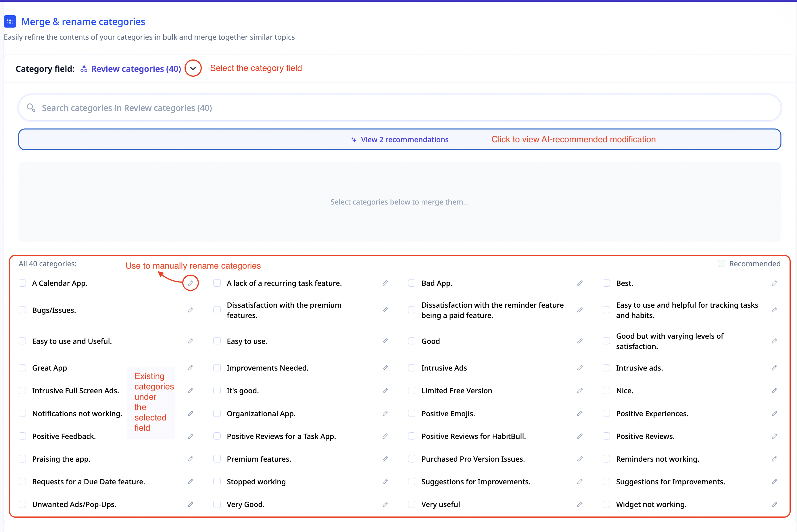The width and height of the screenshot is (797, 532).
Task: Open the category field dropdown chevron
Action: point(193,68)
